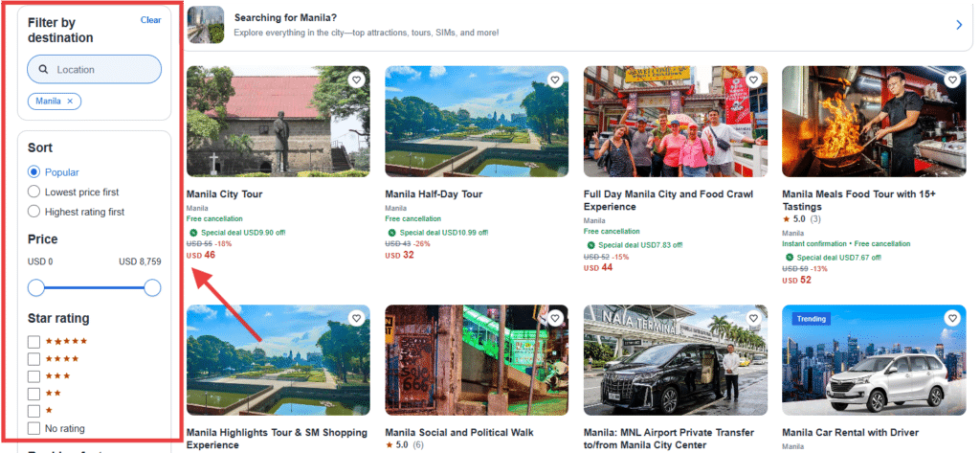Click the Chinatown group photo thumbnail
Image resolution: width=980 pixels, height=453 pixels.
click(676, 122)
